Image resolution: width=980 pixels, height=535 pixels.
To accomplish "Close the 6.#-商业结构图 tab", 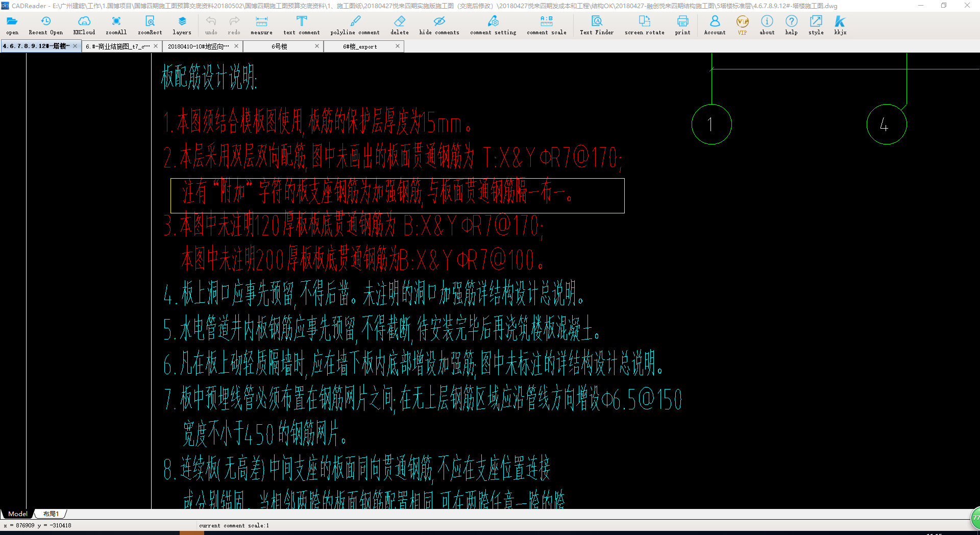I will [x=156, y=46].
